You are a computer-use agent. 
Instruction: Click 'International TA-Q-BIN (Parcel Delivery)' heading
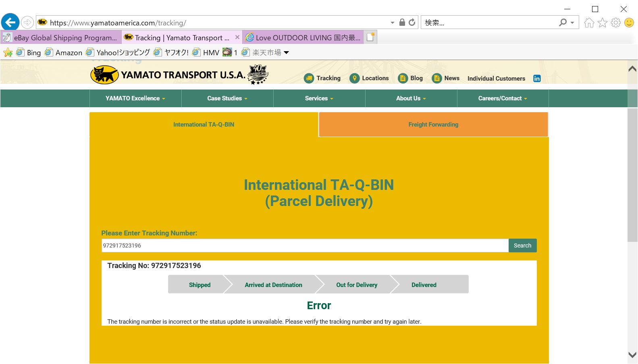click(x=319, y=193)
